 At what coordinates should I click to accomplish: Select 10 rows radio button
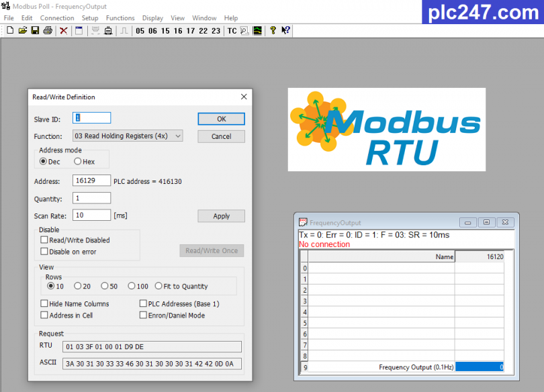pyautogui.click(x=50, y=286)
